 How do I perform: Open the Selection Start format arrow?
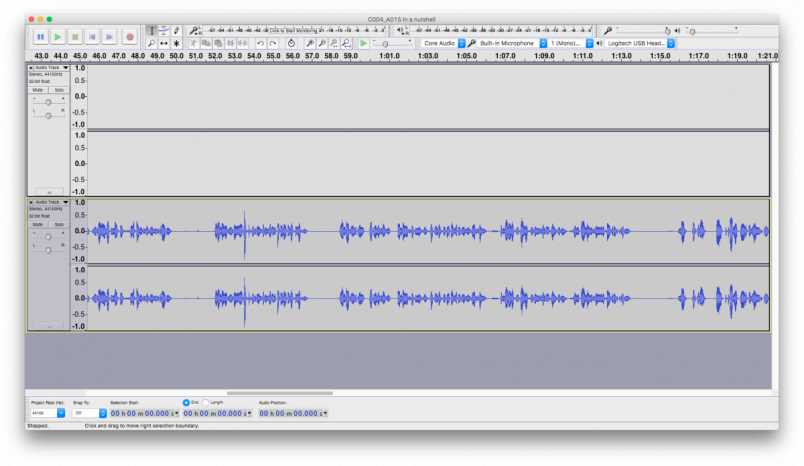176,413
